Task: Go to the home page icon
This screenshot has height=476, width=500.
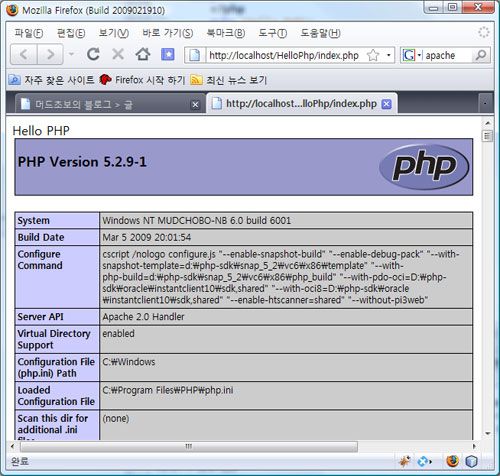Action: point(143,54)
